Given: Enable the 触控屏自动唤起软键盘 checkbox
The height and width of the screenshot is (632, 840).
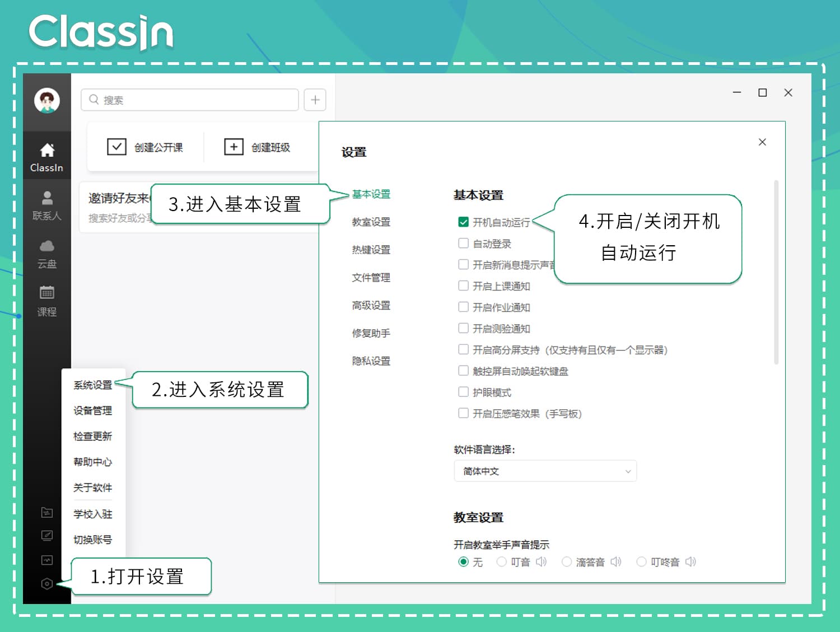Looking at the screenshot, I should click(x=463, y=371).
